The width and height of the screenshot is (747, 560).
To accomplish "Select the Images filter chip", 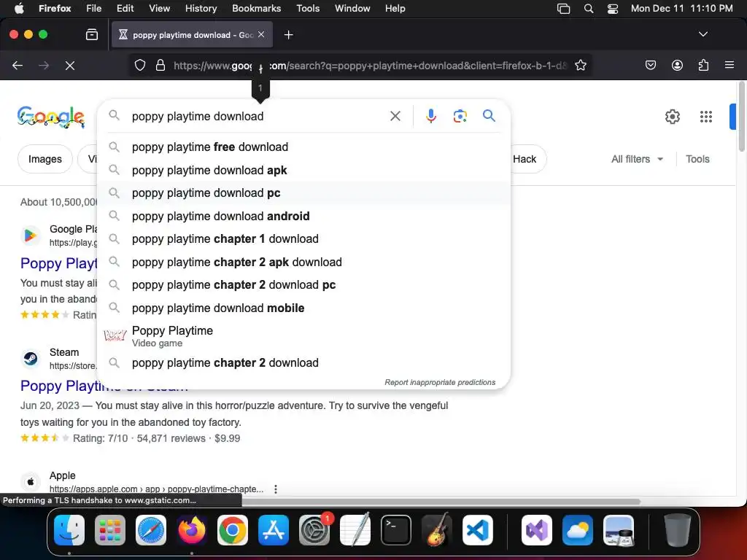I will click(x=45, y=159).
